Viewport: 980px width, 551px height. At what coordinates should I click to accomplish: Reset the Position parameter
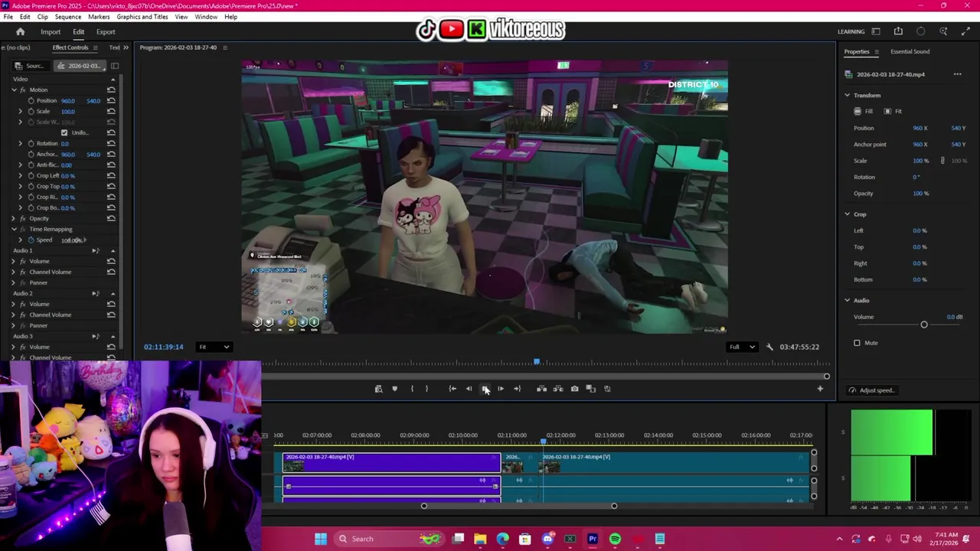pyautogui.click(x=111, y=100)
